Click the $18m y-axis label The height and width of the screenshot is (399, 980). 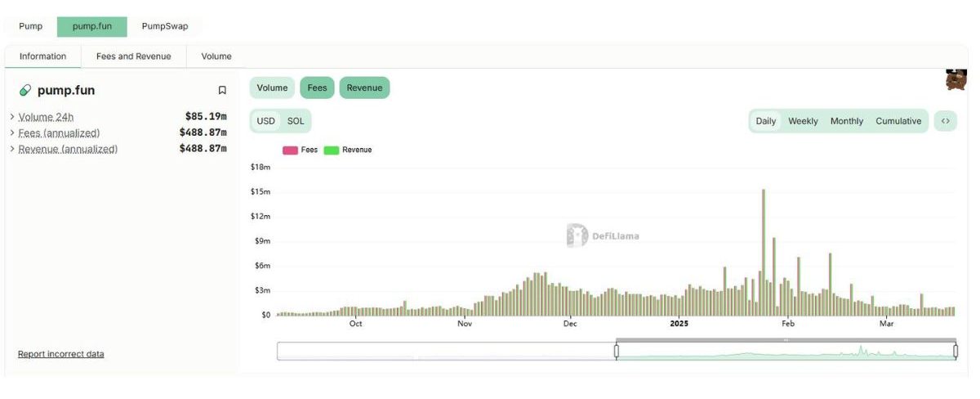(261, 168)
